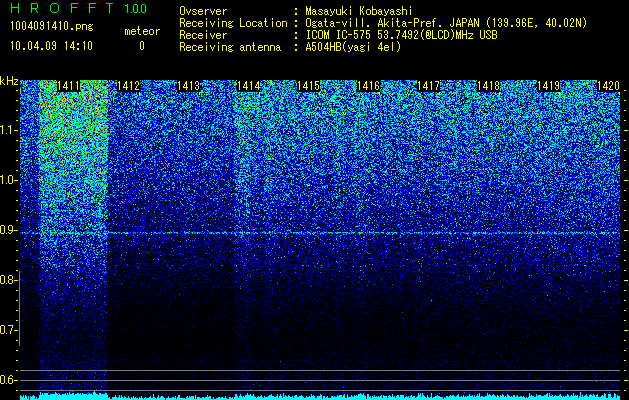Click the 1412 time marker
Image resolution: width=629 pixels, height=400 pixels.
[128, 86]
